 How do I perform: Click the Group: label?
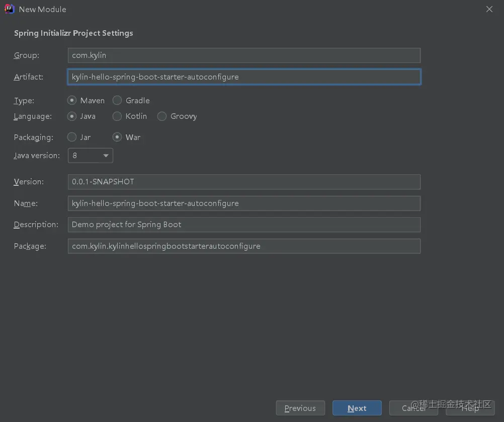tap(26, 55)
